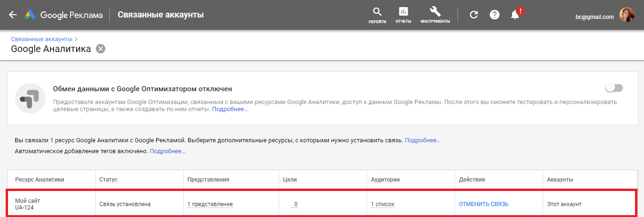Open the Инструменты wrench icon
The height and width of the screenshot is (217, 644).
[435, 15]
